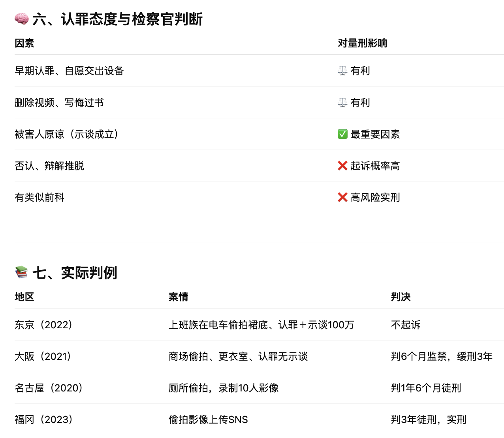Image resolution: width=504 pixels, height=438 pixels.
Task: Click the books emoji beside 七、实际判例
Action: click(x=21, y=273)
